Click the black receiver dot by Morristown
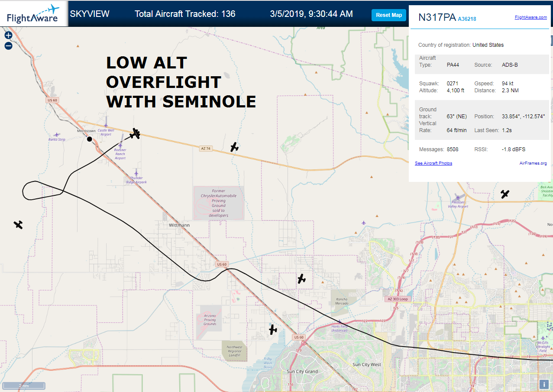 click(90, 139)
